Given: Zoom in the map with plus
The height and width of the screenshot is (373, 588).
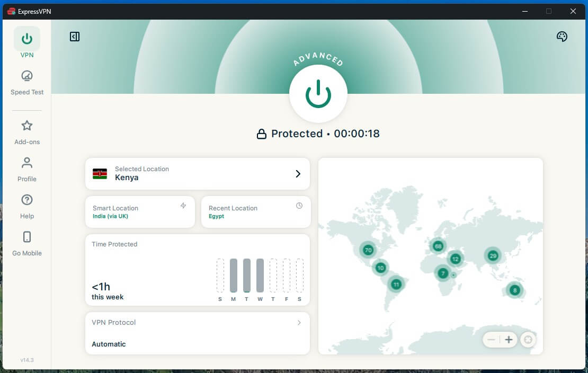Looking at the screenshot, I should coord(509,340).
